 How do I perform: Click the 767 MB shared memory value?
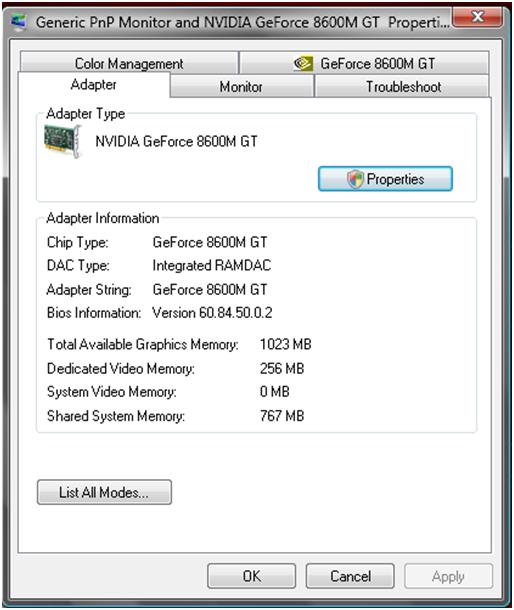pos(282,416)
